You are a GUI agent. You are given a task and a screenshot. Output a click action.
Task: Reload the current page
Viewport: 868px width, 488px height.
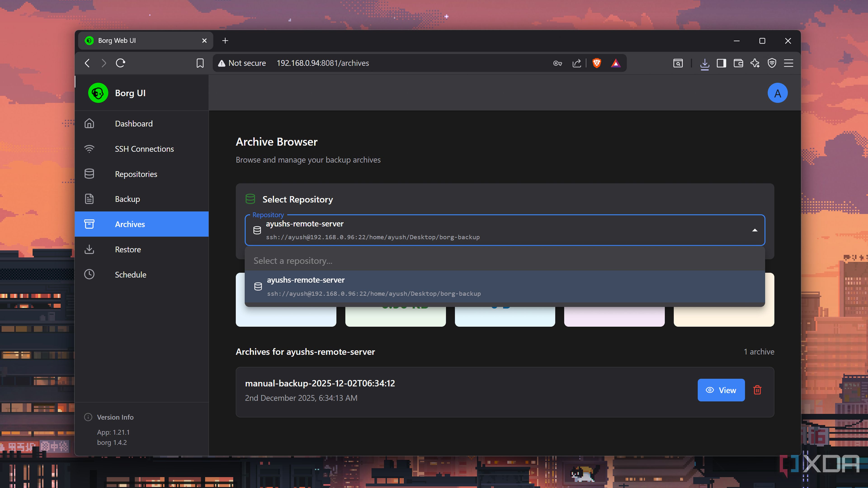point(120,63)
